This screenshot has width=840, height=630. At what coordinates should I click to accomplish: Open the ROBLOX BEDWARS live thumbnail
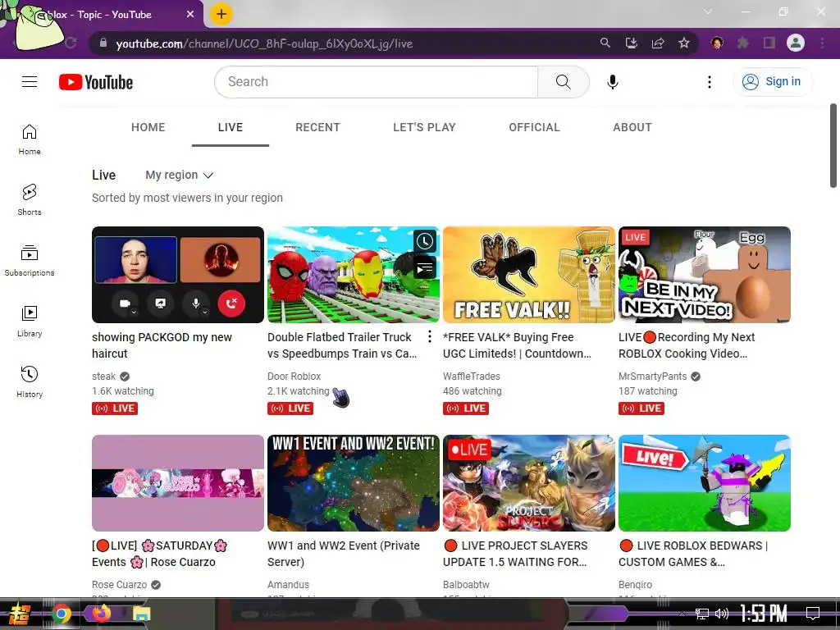click(705, 483)
